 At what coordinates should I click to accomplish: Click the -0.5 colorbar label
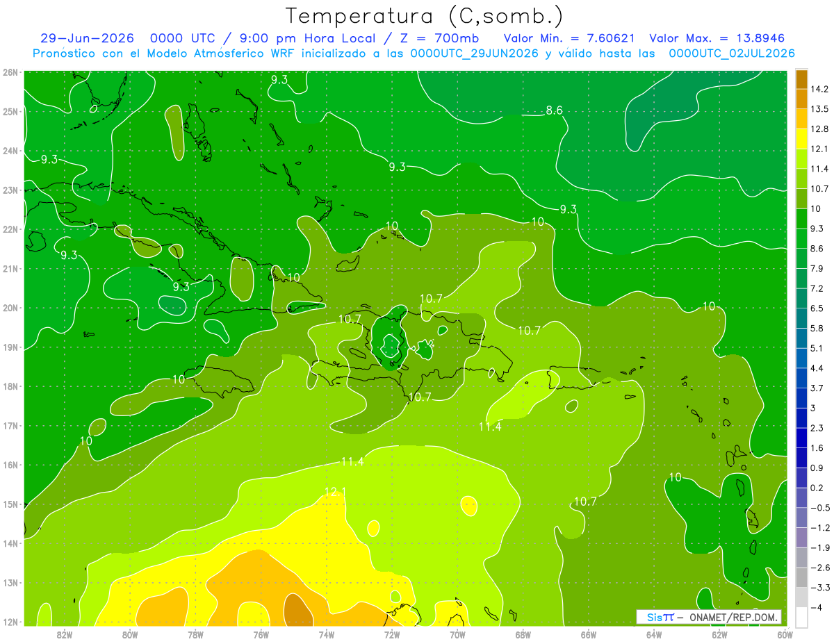(819, 508)
